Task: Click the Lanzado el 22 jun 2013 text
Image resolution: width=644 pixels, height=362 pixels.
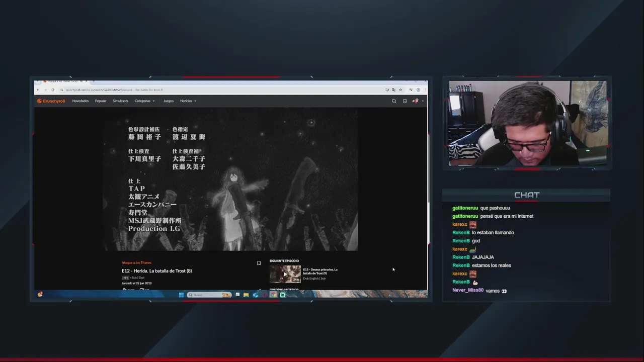Action: [x=136, y=283]
